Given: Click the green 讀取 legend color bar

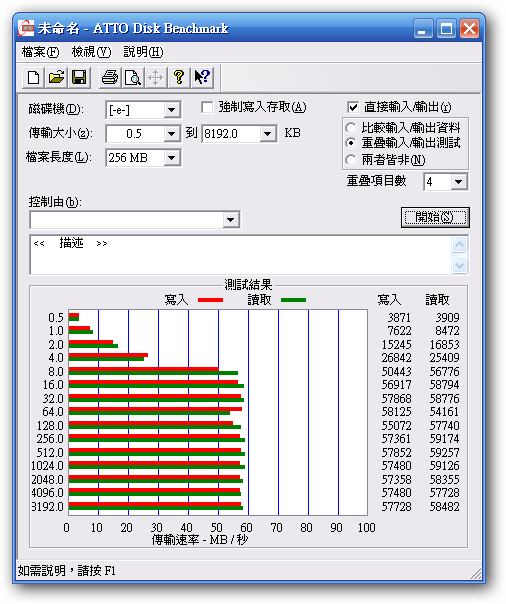Looking at the screenshot, I should point(293,300).
